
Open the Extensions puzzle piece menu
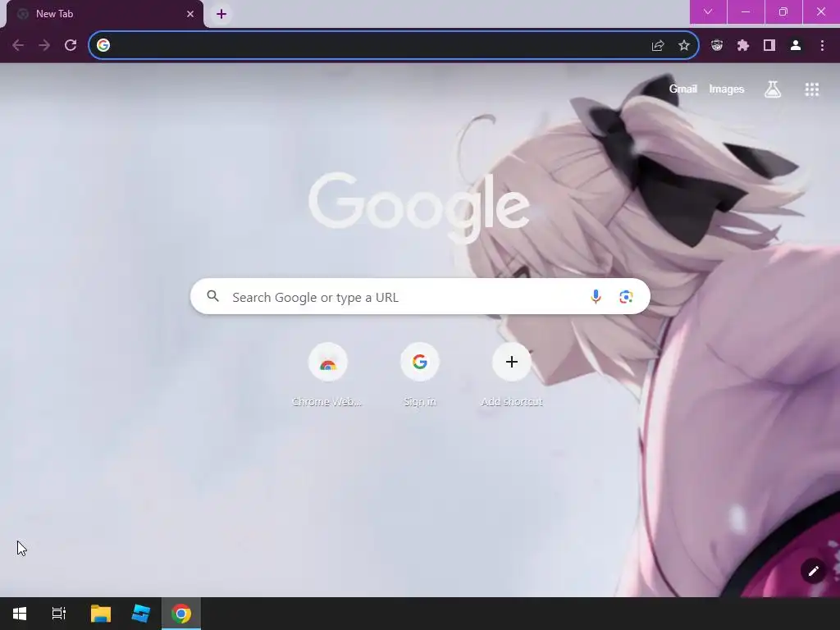tap(743, 46)
